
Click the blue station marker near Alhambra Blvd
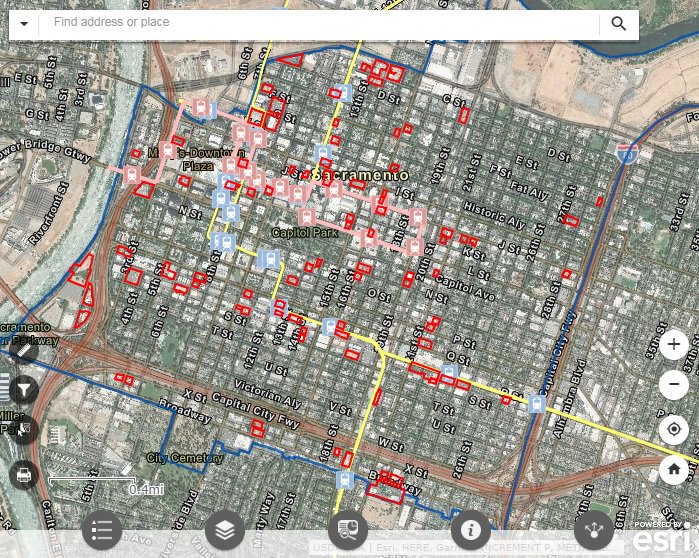click(x=537, y=404)
